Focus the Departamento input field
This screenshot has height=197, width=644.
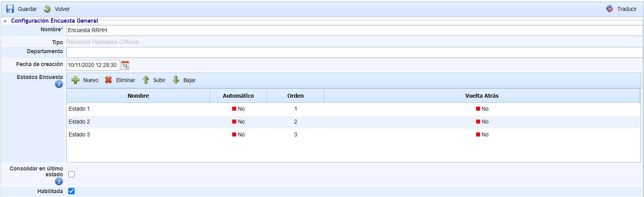(x=354, y=52)
